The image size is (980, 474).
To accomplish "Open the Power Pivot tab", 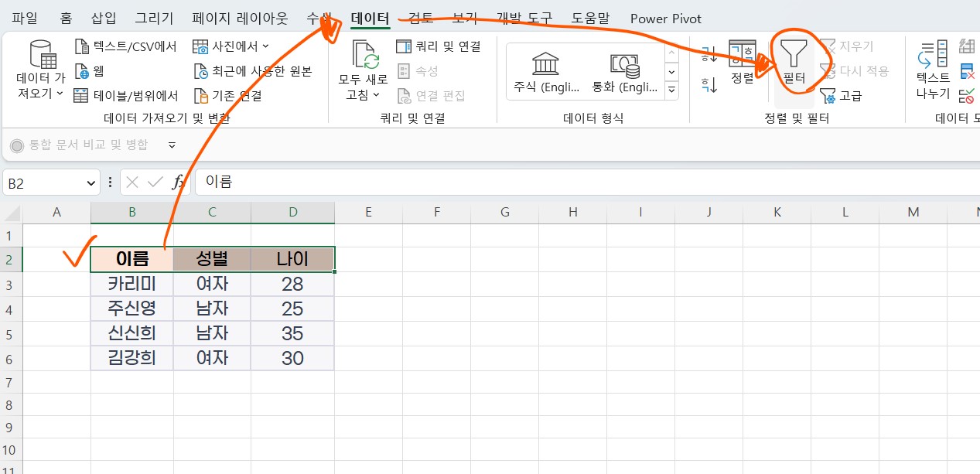I will (x=665, y=18).
